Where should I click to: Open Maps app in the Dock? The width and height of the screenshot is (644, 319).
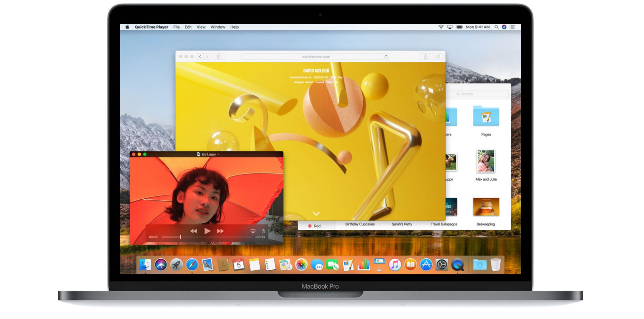[285, 265]
